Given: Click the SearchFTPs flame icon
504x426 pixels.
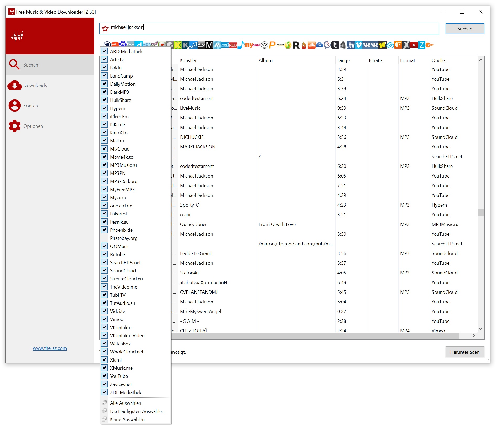Looking at the screenshot, I should click(x=304, y=45).
